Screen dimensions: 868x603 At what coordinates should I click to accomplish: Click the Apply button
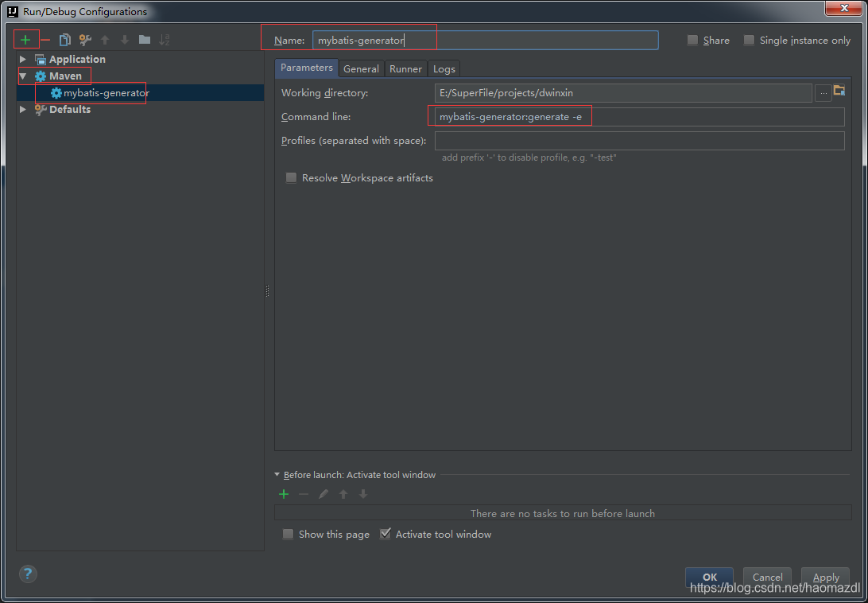tap(826, 577)
